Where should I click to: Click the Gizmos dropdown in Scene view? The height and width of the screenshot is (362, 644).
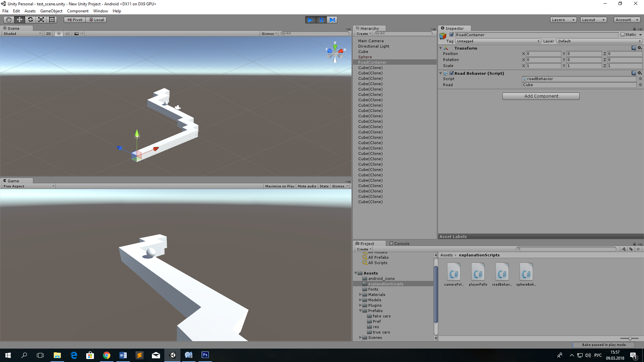268,33
